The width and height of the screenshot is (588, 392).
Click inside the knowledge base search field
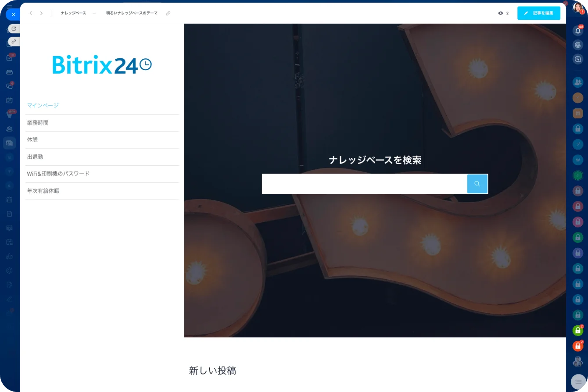(x=364, y=184)
